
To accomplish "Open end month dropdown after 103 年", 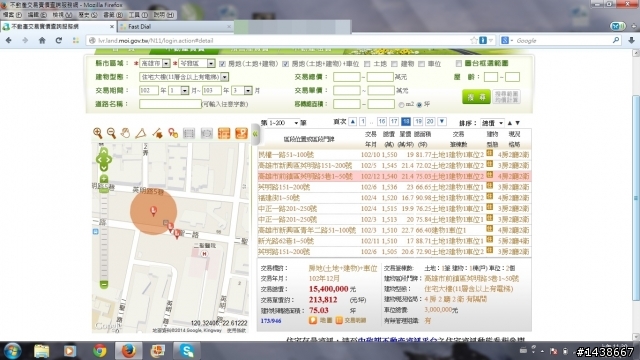I will pos(242,91).
